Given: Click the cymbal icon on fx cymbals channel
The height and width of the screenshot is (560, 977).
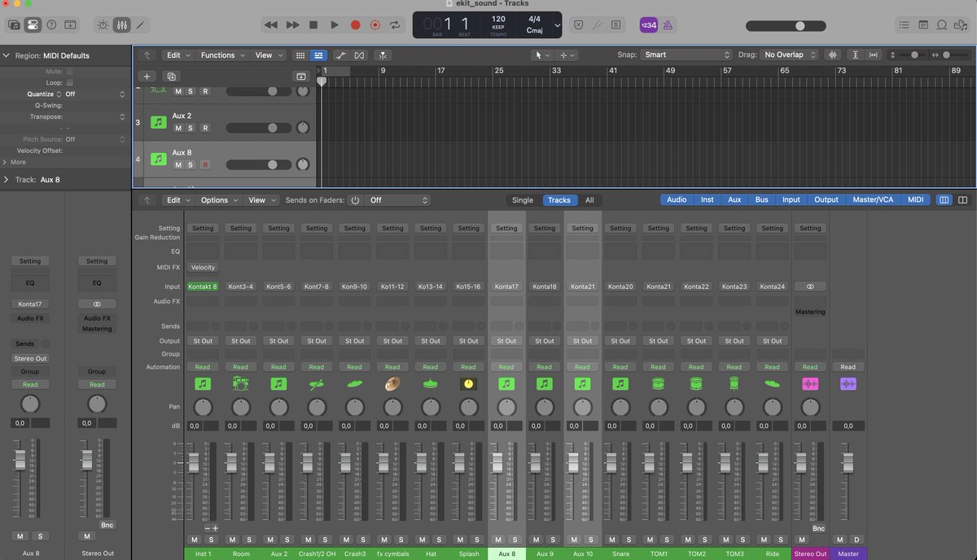Looking at the screenshot, I should (x=392, y=383).
